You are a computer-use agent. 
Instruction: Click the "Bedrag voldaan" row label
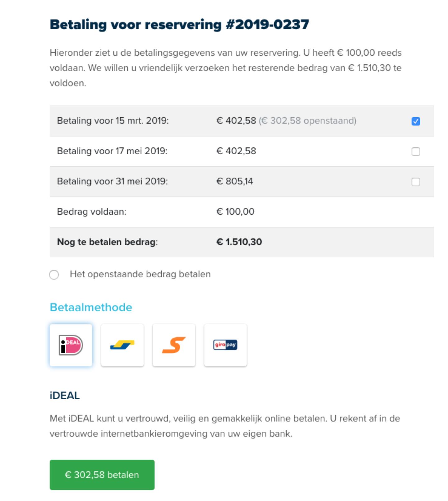pos(91,212)
